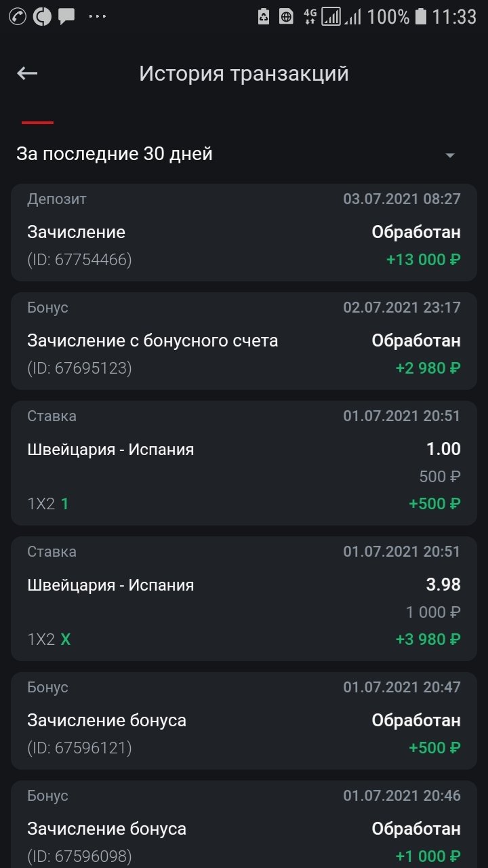Tap the chat bubble notification icon

[x=66, y=16]
